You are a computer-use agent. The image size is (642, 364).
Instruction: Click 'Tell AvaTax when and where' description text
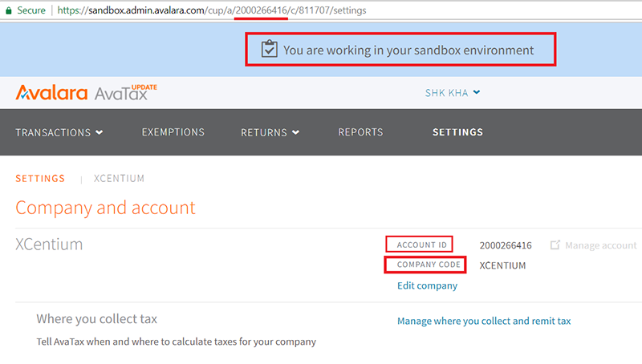tap(176, 342)
